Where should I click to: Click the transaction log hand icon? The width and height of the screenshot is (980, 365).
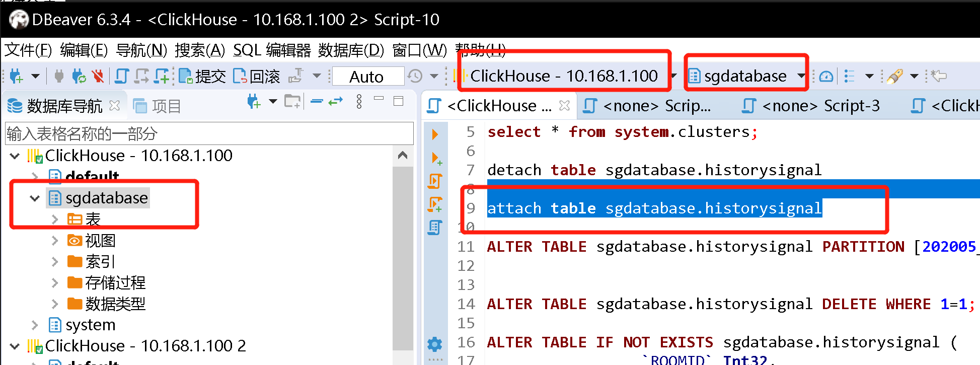[x=296, y=76]
